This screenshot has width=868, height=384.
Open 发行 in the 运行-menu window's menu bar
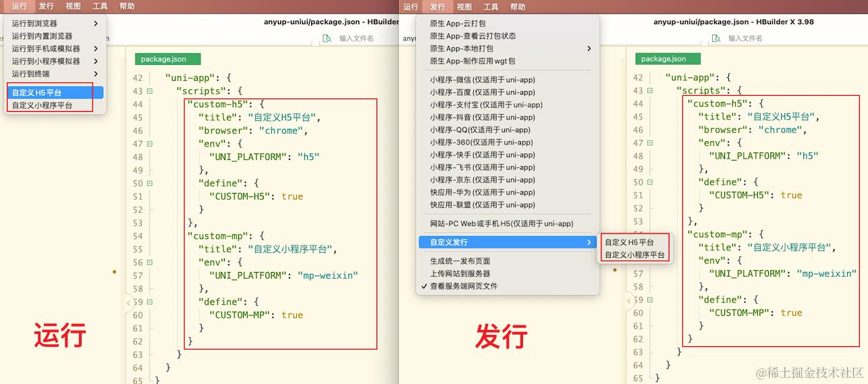[x=46, y=6]
